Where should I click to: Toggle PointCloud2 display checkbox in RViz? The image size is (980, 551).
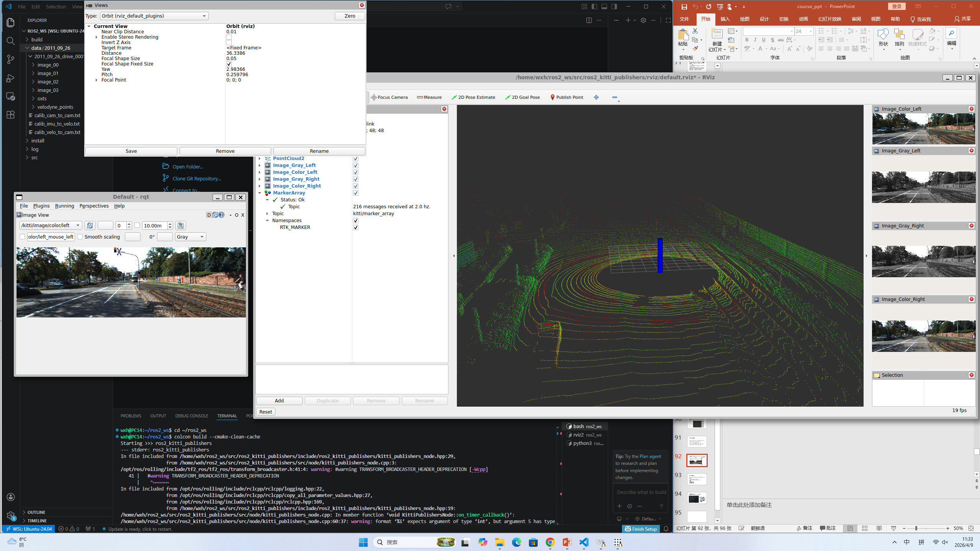click(x=356, y=159)
